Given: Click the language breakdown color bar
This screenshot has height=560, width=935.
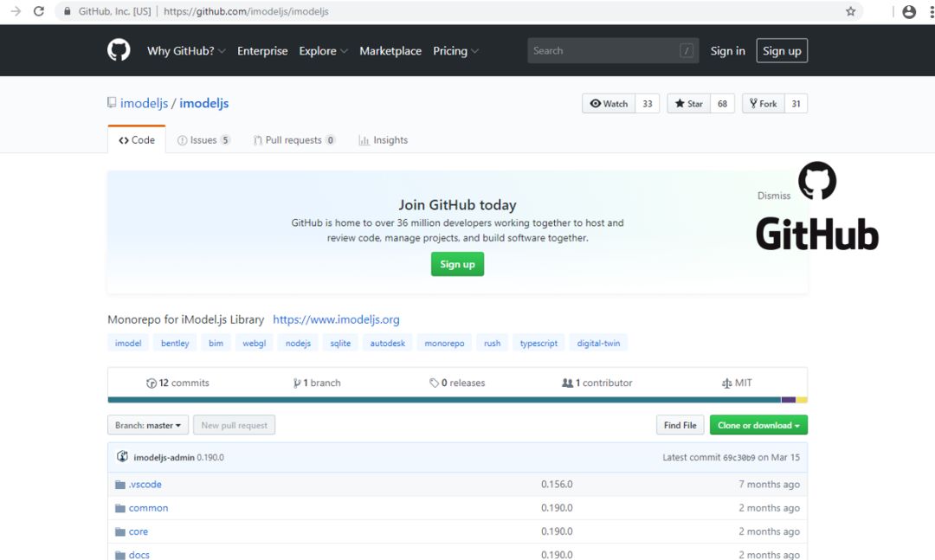Looking at the screenshot, I should (x=457, y=400).
